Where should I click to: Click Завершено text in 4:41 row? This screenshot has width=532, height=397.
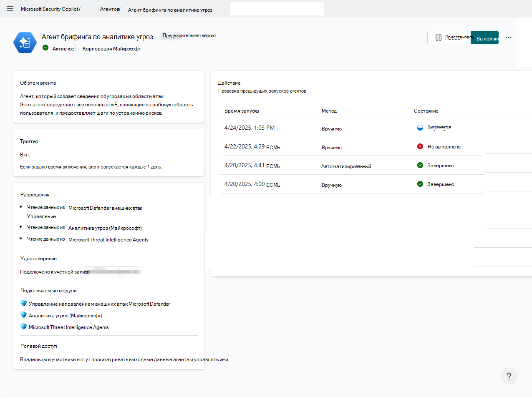point(441,166)
